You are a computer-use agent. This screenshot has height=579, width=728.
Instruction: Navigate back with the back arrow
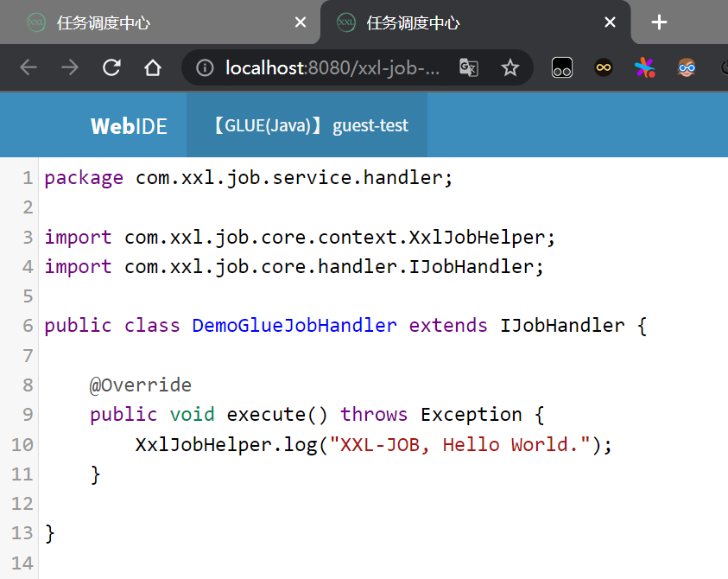[x=28, y=67]
